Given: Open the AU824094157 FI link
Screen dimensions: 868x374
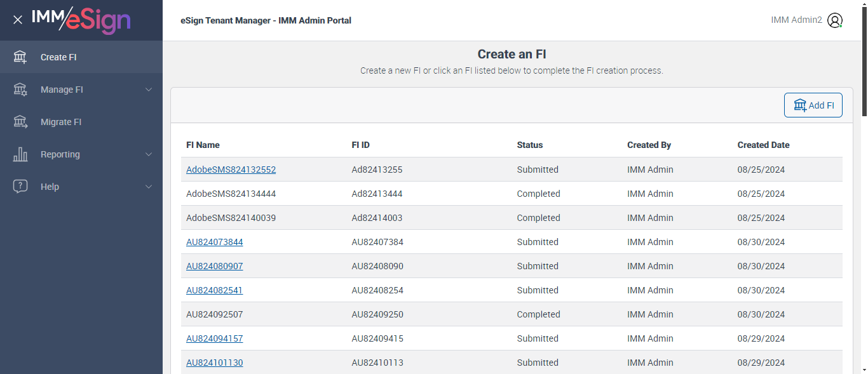Looking at the screenshot, I should (x=214, y=338).
